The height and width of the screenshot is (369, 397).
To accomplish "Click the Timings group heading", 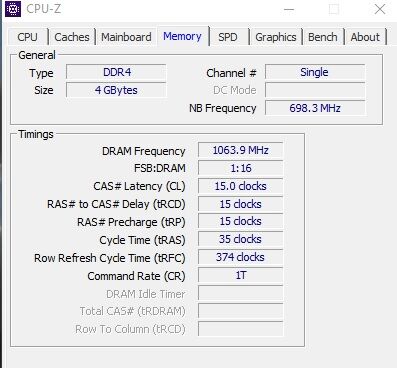I will pos(36,134).
